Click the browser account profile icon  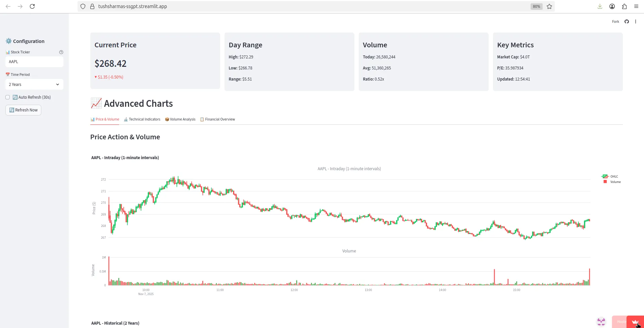tap(612, 6)
